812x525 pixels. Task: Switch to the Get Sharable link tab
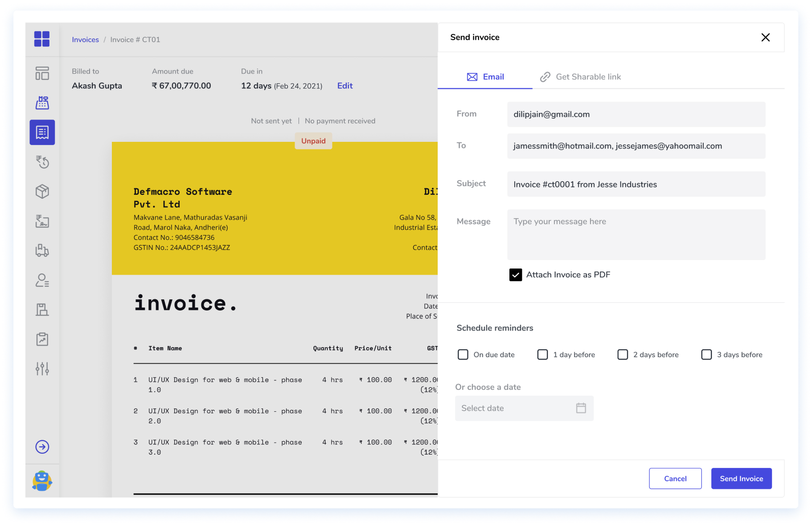click(580, 77)
